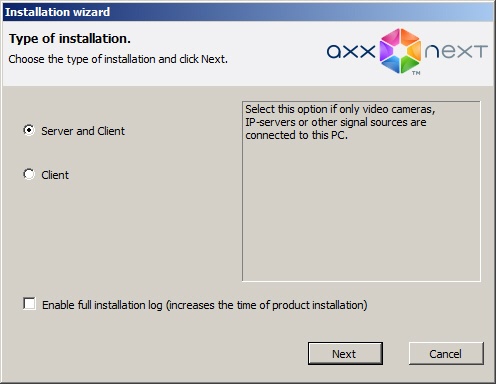The image size is (496, 384).
Task: Click the 'Select this option' description text
Action: click(340, 122)
